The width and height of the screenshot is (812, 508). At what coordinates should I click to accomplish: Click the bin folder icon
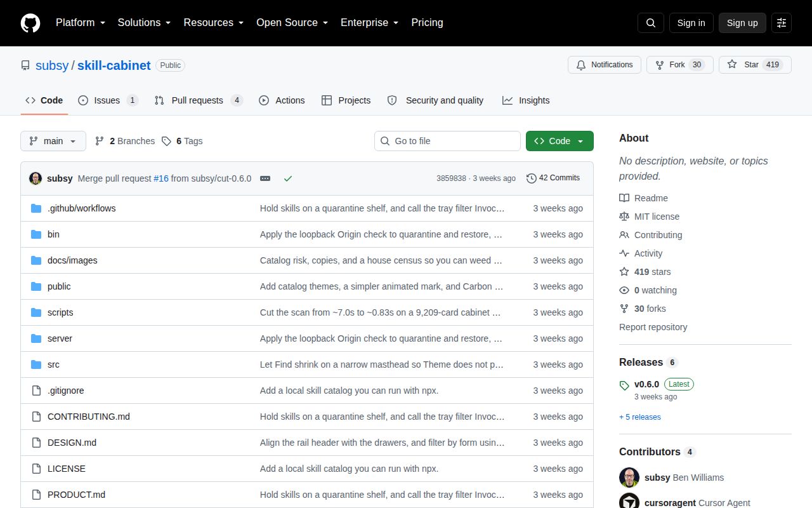pyautogui.click(x=36, y=234)
